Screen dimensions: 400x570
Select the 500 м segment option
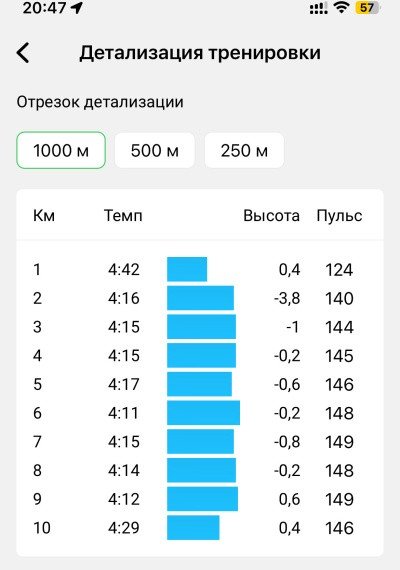155,150
